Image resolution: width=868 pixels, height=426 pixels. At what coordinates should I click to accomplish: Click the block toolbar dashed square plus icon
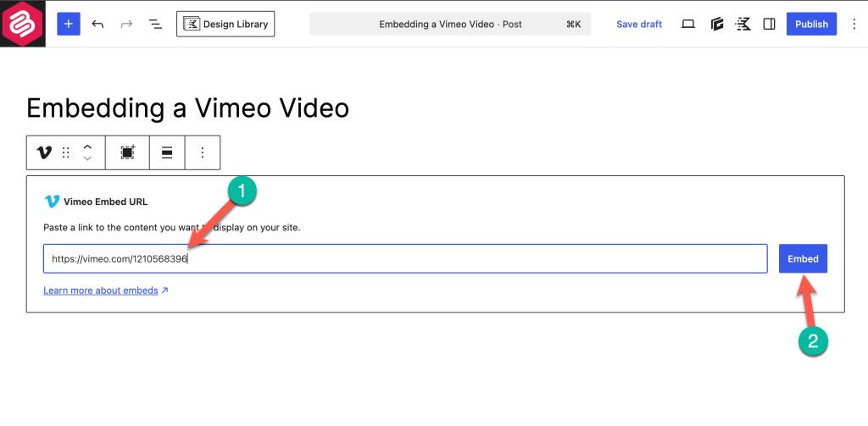(x=128, y=152)
